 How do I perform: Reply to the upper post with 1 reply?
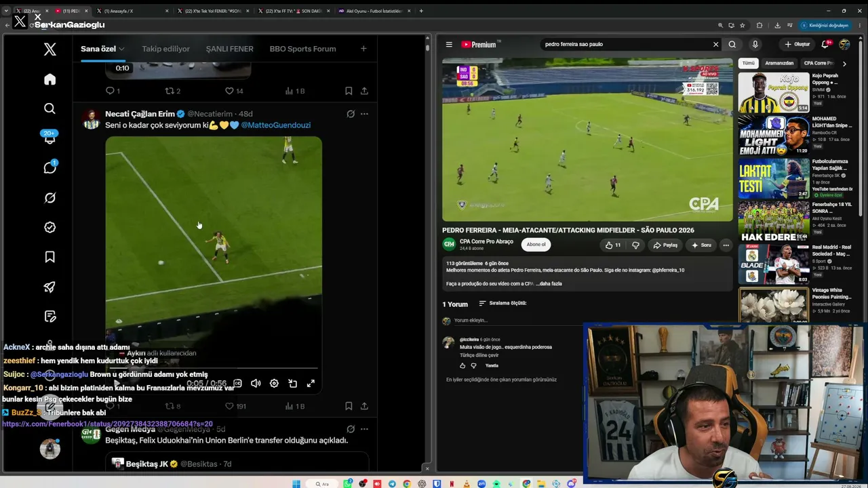[x=110, y=91]
